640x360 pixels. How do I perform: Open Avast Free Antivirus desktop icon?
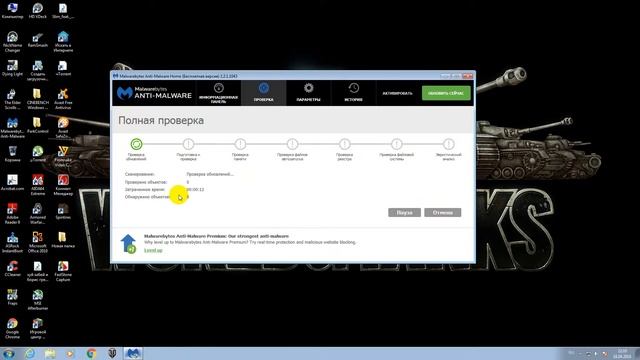tap(63, 99)
